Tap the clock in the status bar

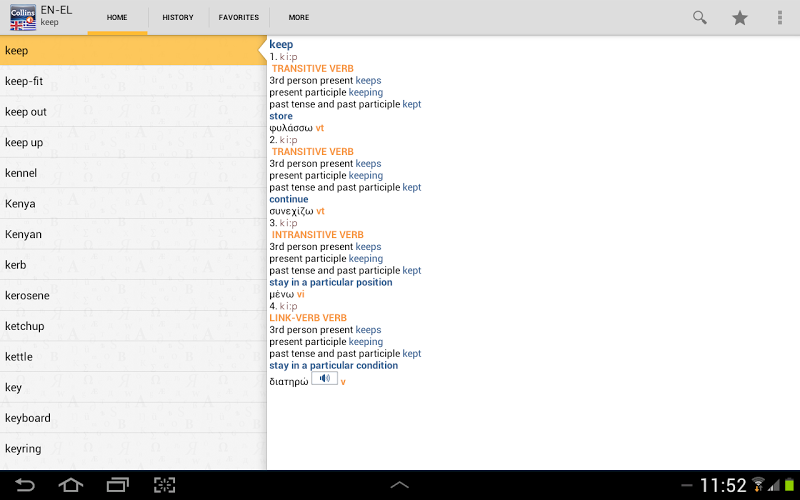[x=723, y=485]
